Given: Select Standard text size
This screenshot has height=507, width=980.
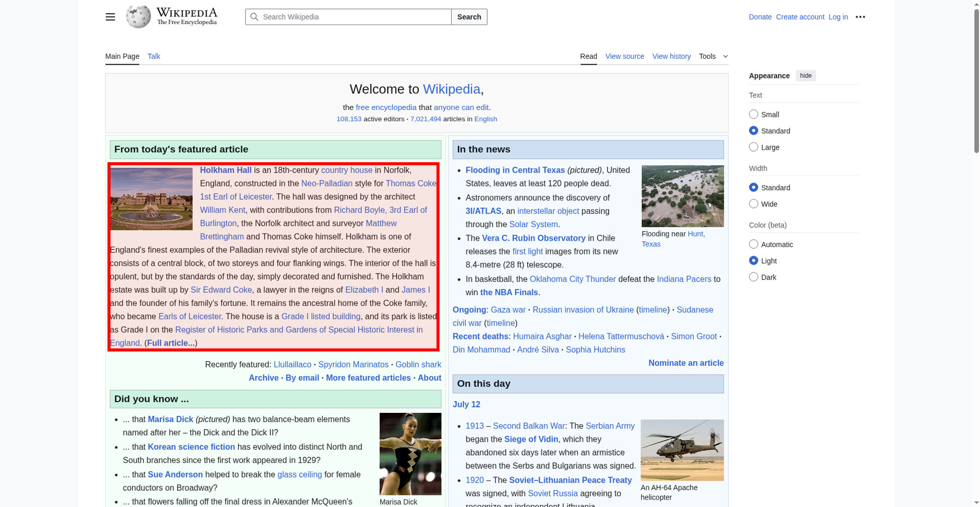Looking at the screenshot, I should point(754,131).
